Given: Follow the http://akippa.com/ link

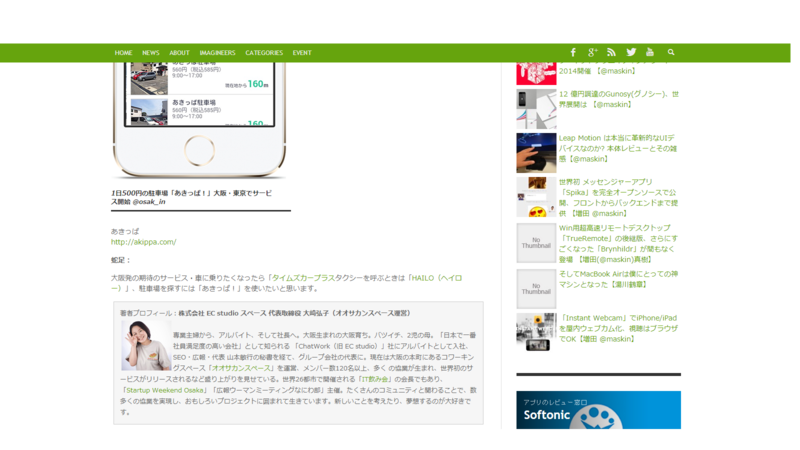Looking at the screenshot, I should tap(143, 242).
